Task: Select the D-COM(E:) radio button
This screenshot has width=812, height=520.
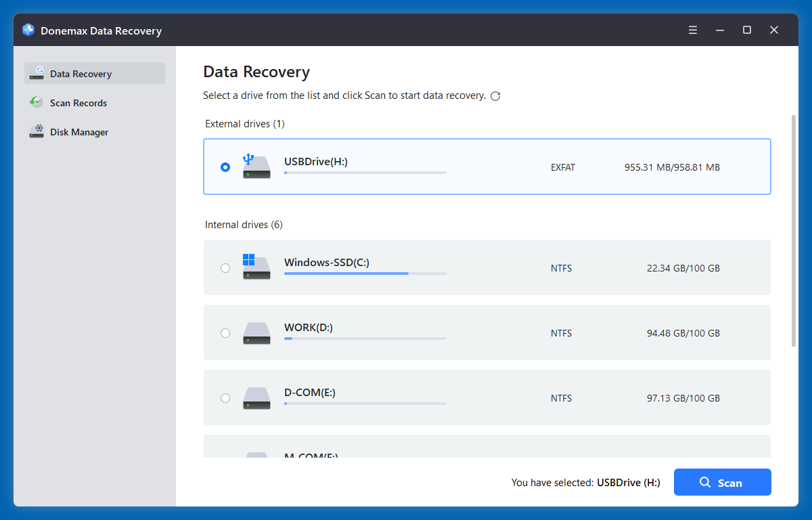Action: (225, 398)
